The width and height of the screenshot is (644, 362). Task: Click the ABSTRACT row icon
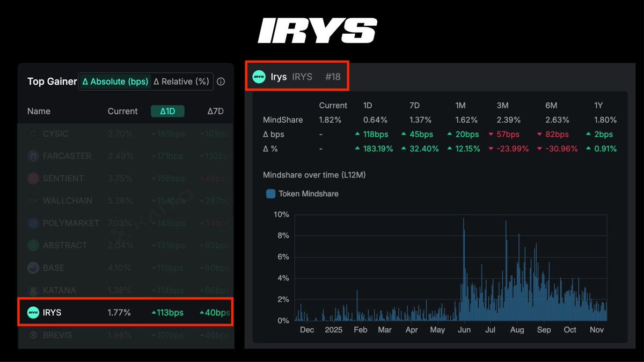coord(33,245)
